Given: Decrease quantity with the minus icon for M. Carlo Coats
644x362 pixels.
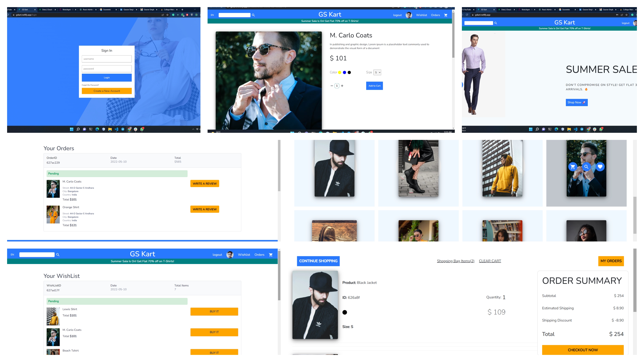Looking at the screenshot, I should 332,86.
